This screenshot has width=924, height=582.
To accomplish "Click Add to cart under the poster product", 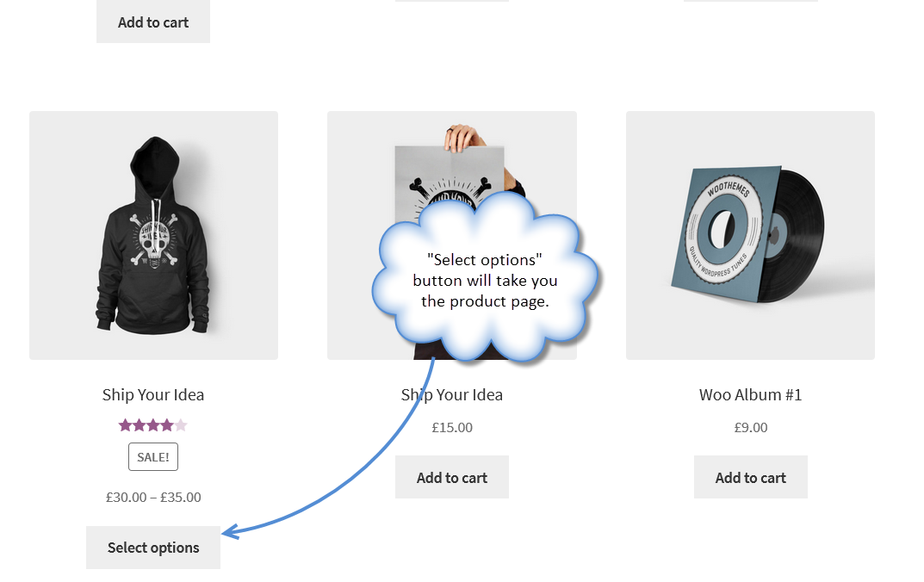I will click(451, 476).
